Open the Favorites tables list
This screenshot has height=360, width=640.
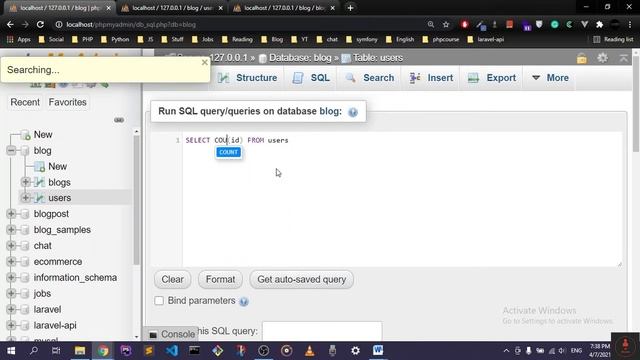(x=67, y=102)
